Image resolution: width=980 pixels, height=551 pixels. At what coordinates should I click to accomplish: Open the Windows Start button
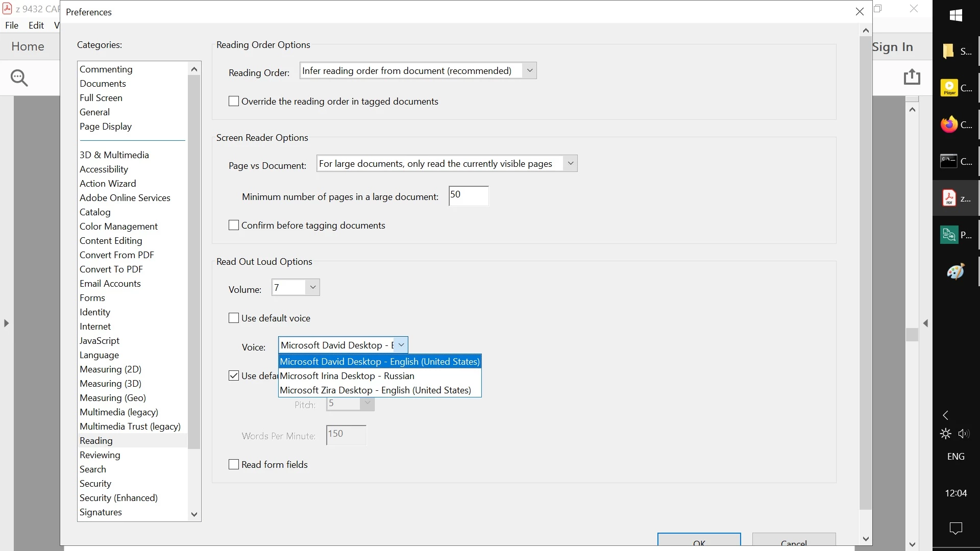(955, 15)
